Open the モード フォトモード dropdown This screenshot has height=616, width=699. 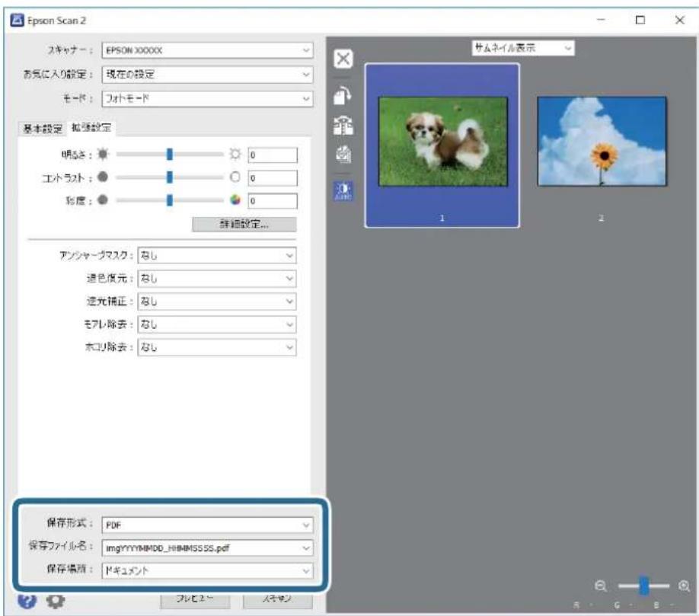[207, 98]
